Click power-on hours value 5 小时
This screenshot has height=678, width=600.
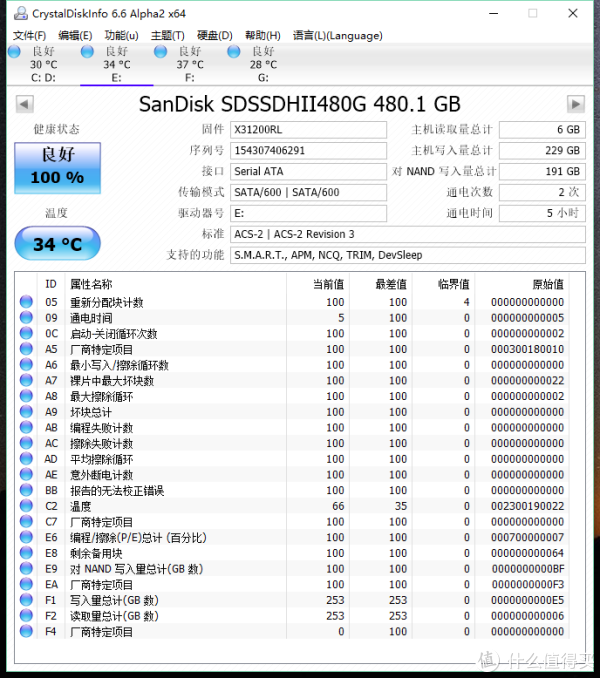click(x=543, y=213)
